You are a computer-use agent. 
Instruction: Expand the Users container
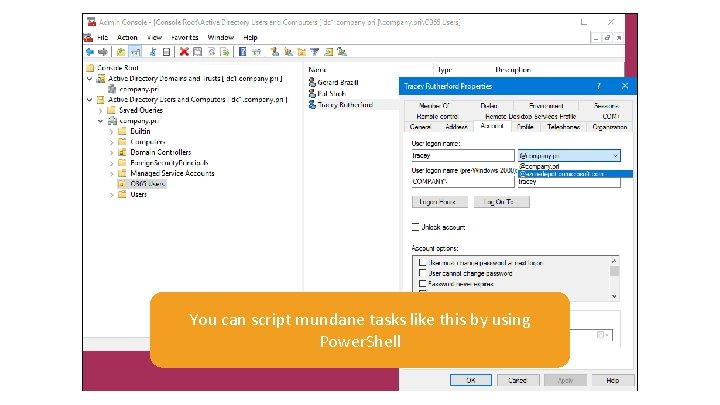pos(112,195)
